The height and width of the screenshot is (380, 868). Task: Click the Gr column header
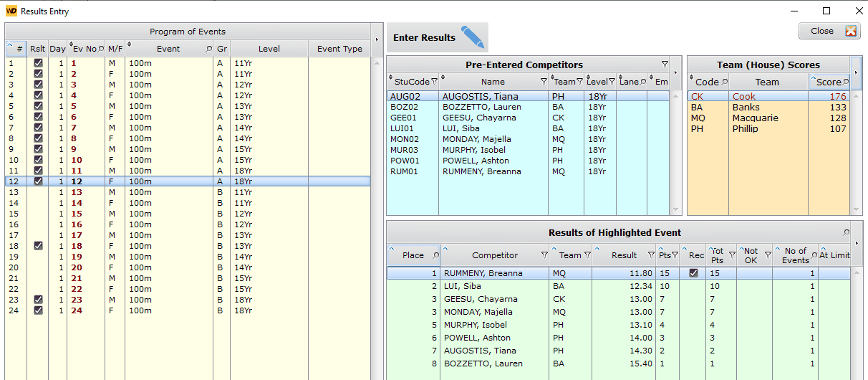pyautogui.click(x=222, y=49)
